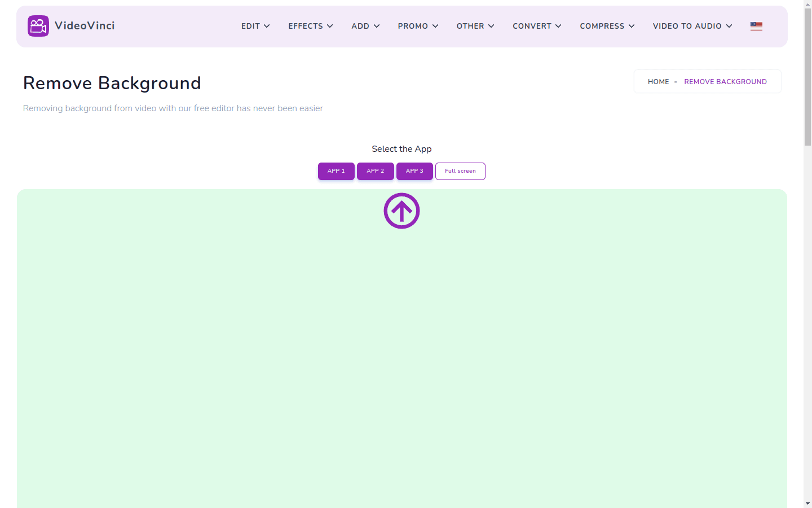Select APP 1 as the active app
Viewport: 812px width, 508px height.
click(x=336, y=170)
